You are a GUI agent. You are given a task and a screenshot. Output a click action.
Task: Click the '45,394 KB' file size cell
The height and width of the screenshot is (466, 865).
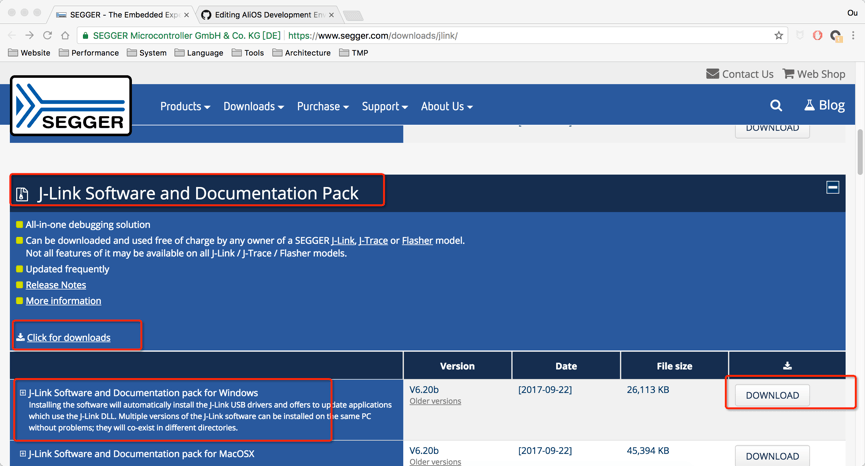pyautogui.click(x=648, y=451)
